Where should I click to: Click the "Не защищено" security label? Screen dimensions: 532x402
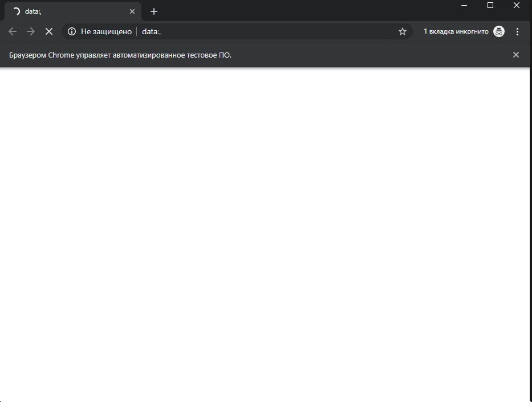point(106,32)
